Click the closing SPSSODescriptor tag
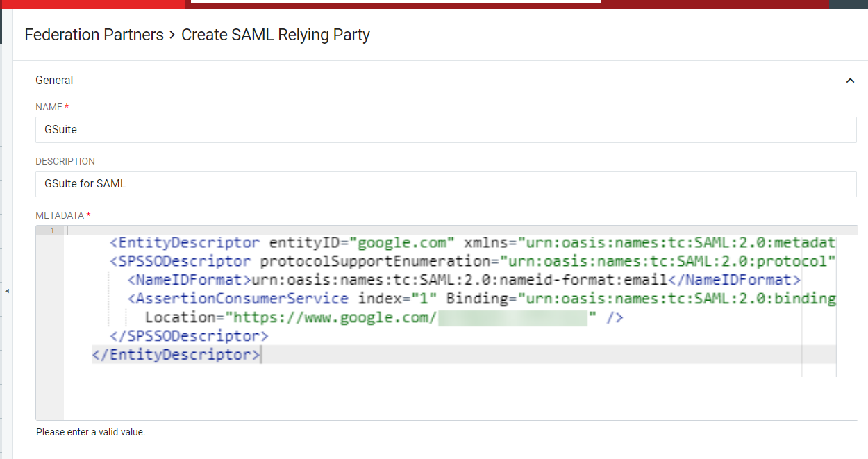This screenshot has height=459, width=868. [189, 336]
